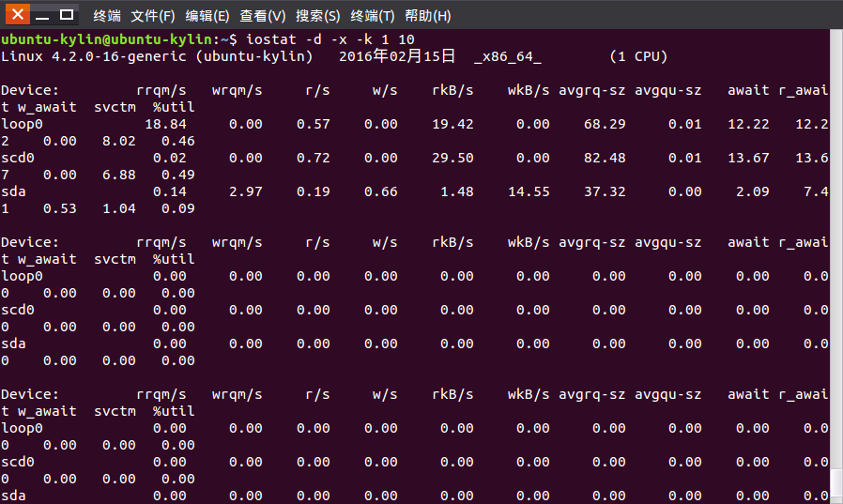Click sda in the third report
This screenshot has height=504, width=843.
[13, 496]
